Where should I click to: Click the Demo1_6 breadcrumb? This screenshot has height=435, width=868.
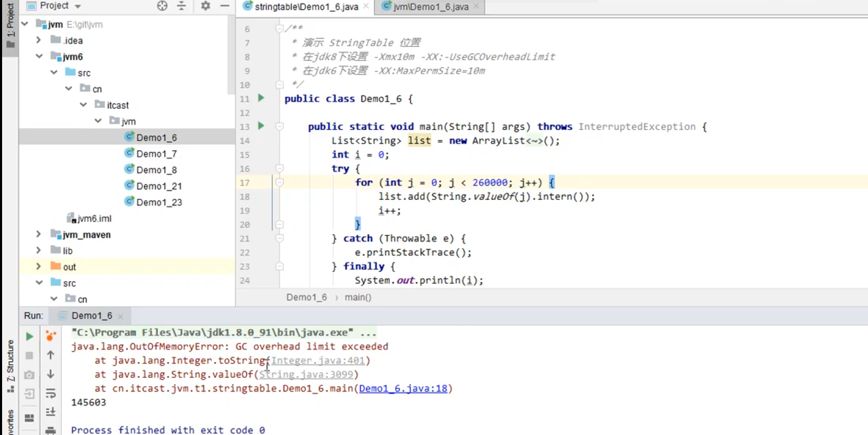307,297
